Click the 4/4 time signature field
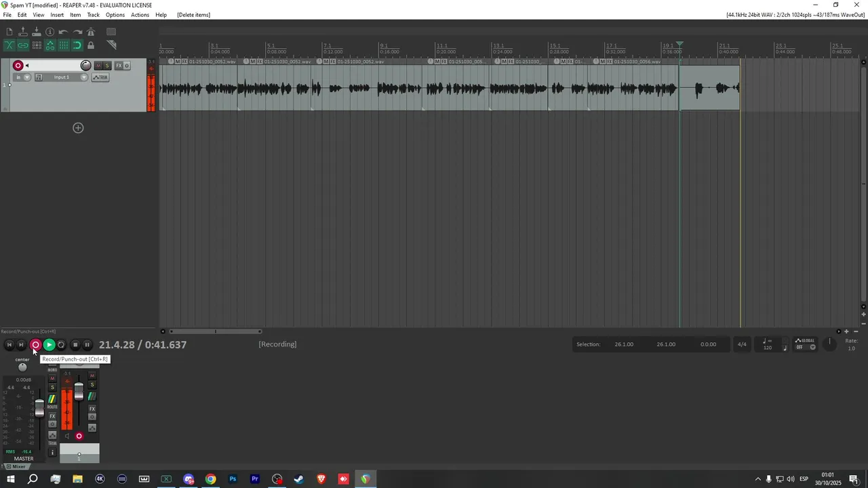 click(742, 344)
